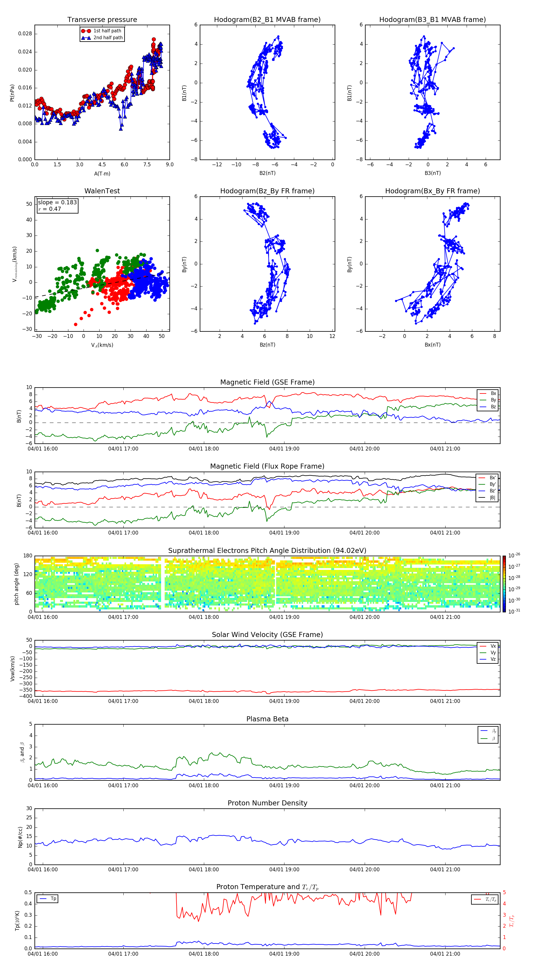Click the green 'β' entry in Plasma Beta legend
This screenshot has height=980, width=535.
pos(489,739)
